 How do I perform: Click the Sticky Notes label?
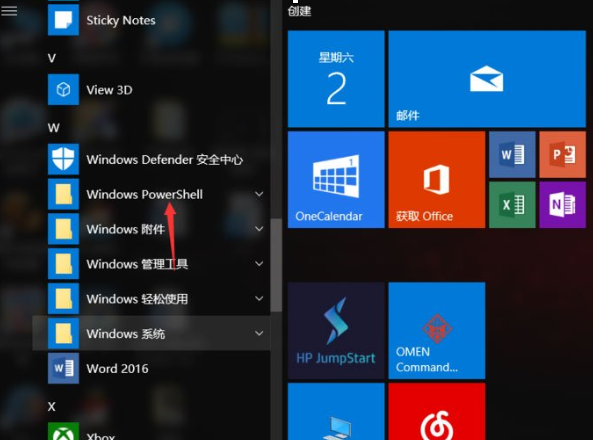pos(121,20)
